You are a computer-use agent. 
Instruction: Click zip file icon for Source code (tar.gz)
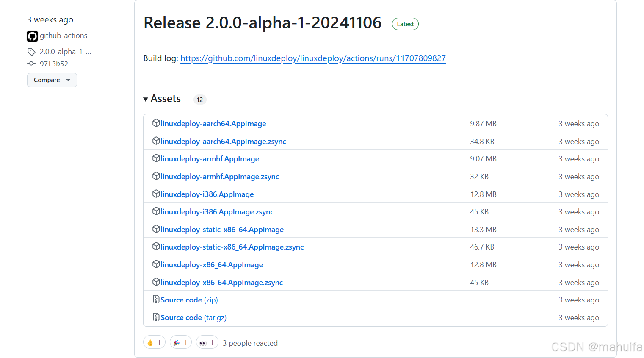click(156, 317)
